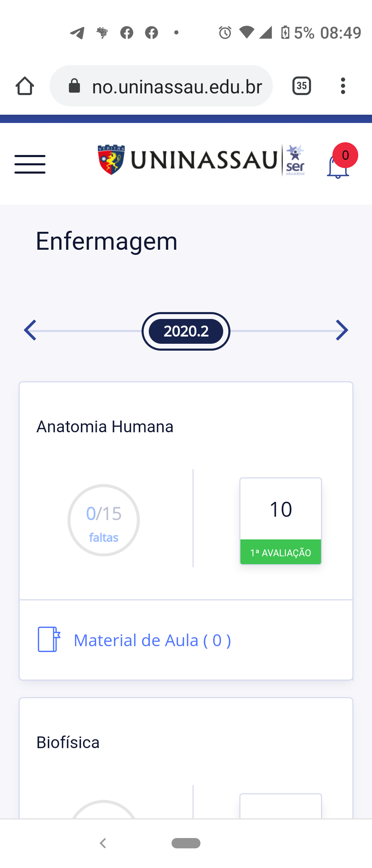The width and height of the screenshot is (372, 868).
Task: Tap the notification bell icon
Action: (338, 167)
